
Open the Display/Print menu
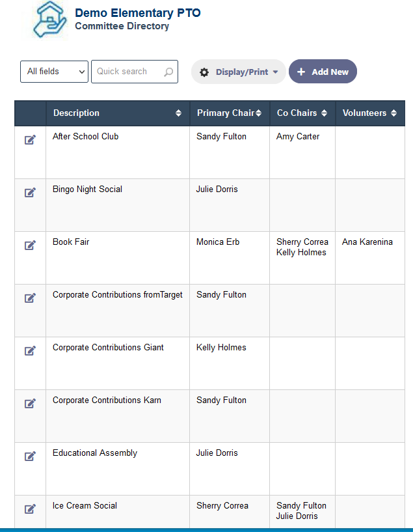(239, 72)
